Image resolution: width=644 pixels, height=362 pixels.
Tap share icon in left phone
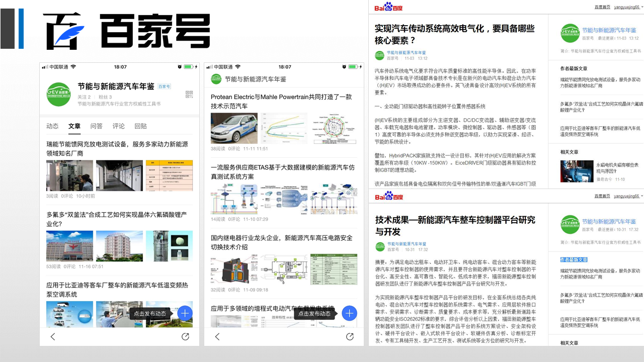[x=185, y=336]
